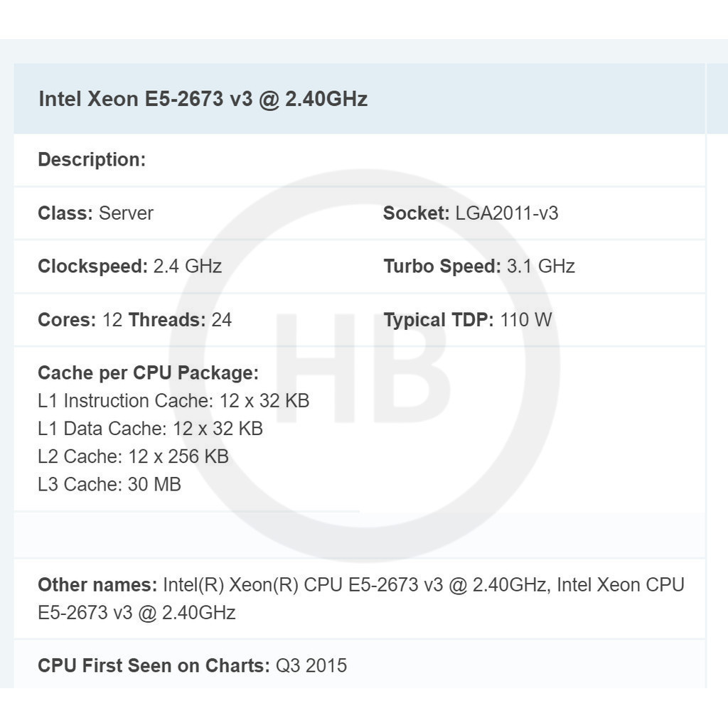Select the Class: Server text

coord(95,213)
